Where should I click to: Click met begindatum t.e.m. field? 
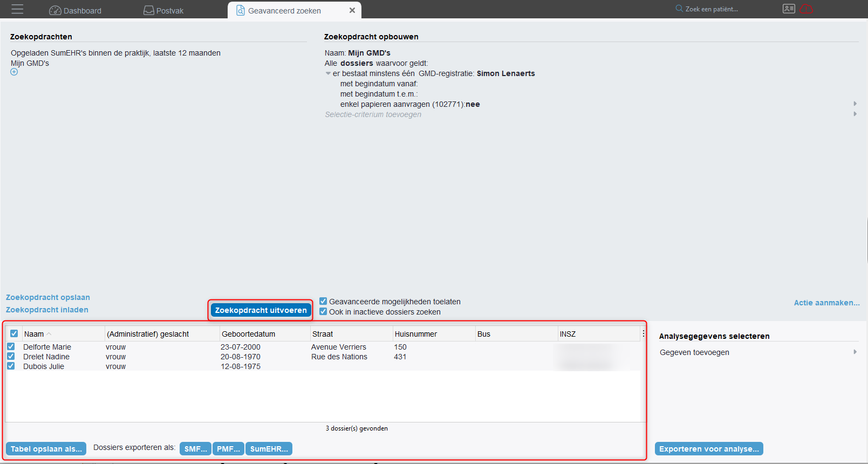point(379,94)
